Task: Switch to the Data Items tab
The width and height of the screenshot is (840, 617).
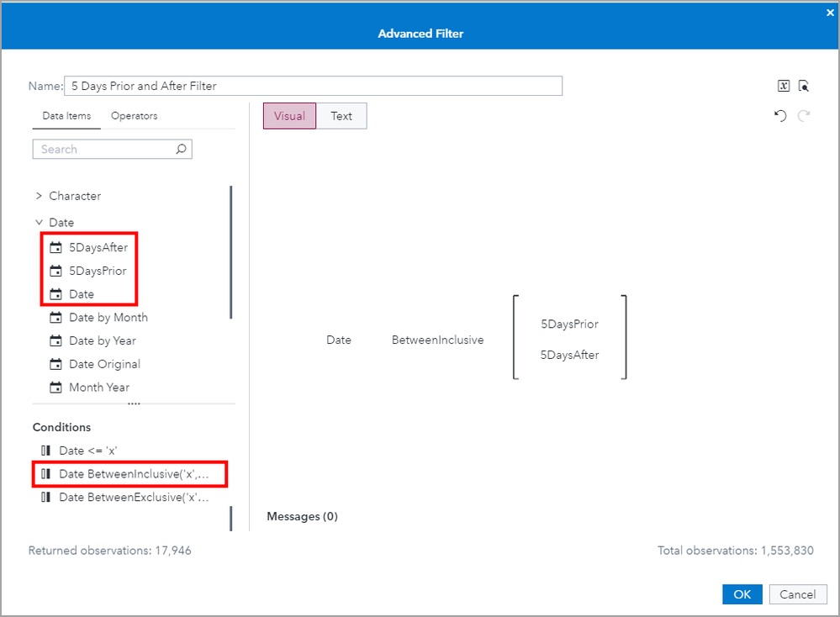Action: click(66, 116)
